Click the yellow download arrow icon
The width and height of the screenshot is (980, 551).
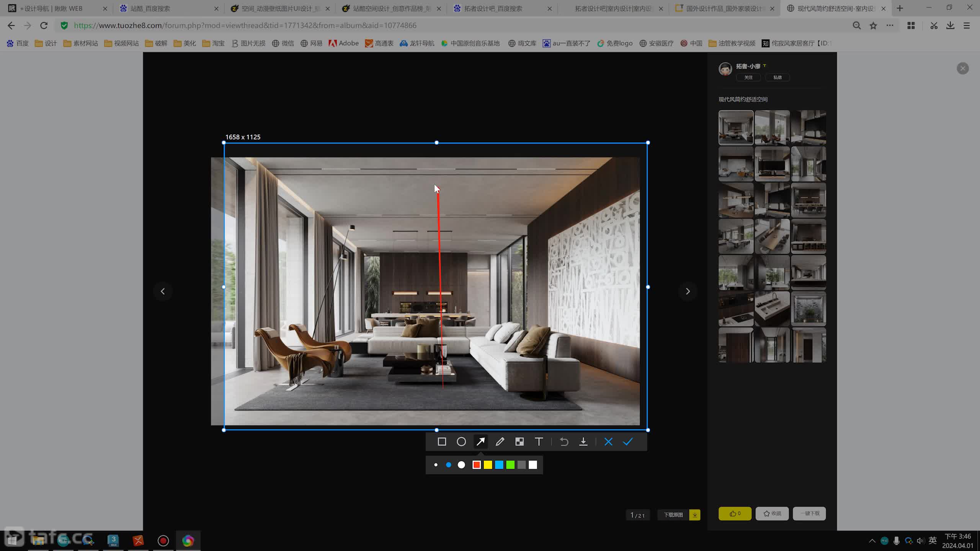click(x=695, y=515)
